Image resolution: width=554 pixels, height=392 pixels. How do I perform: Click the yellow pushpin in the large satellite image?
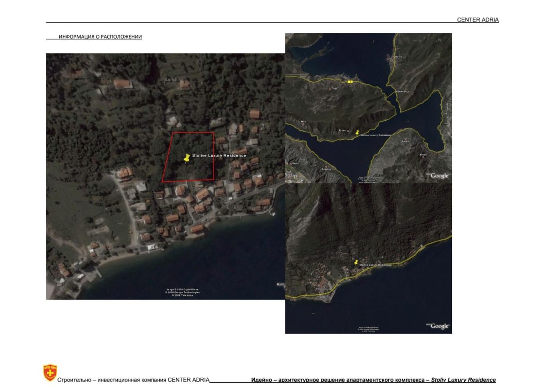187,158
